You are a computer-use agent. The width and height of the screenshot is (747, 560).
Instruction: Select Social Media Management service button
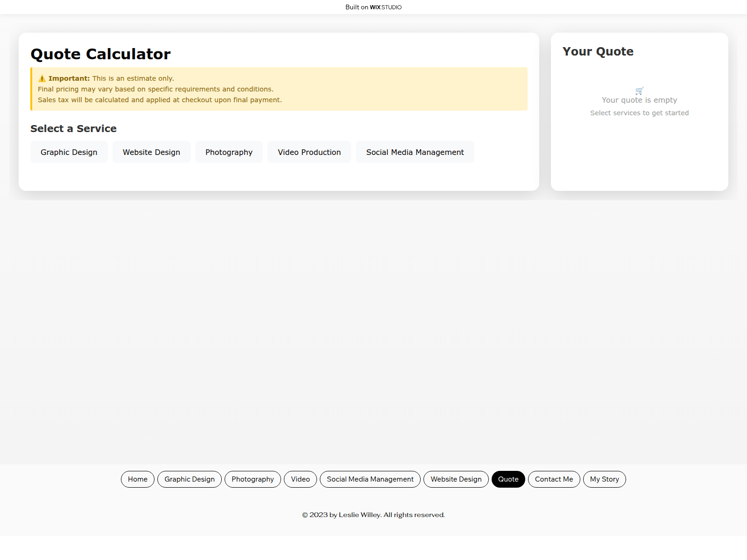point(415,152)
